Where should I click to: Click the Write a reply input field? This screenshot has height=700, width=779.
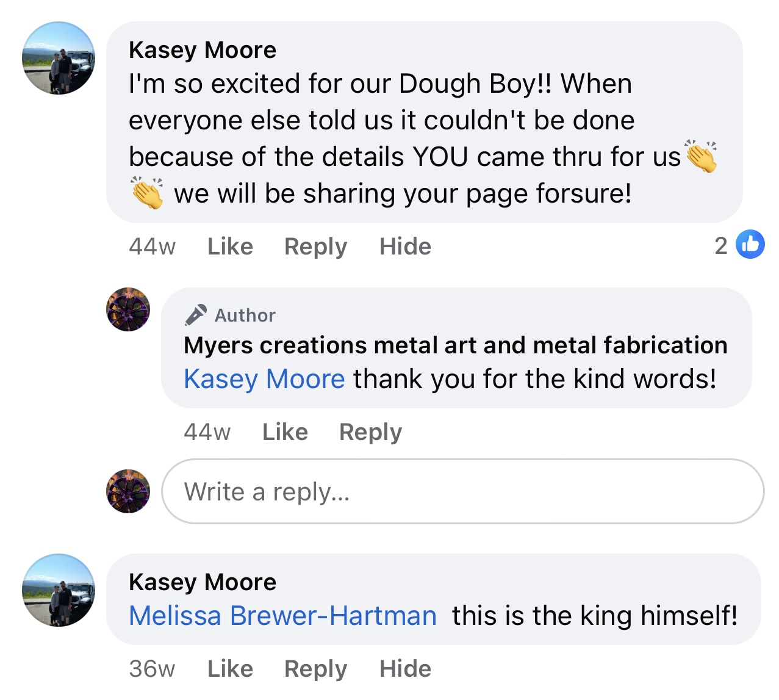pyautogui.click(x=462, y=491)
